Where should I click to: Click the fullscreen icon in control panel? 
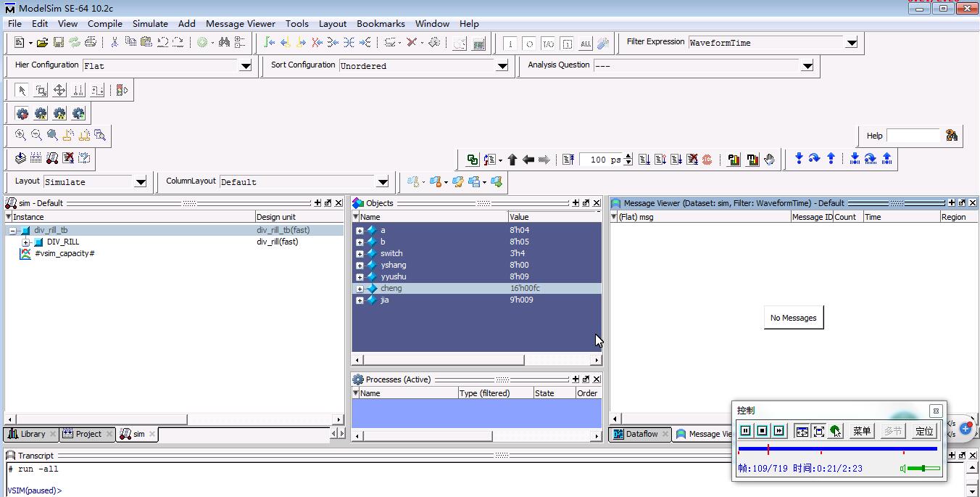(819, 431)
